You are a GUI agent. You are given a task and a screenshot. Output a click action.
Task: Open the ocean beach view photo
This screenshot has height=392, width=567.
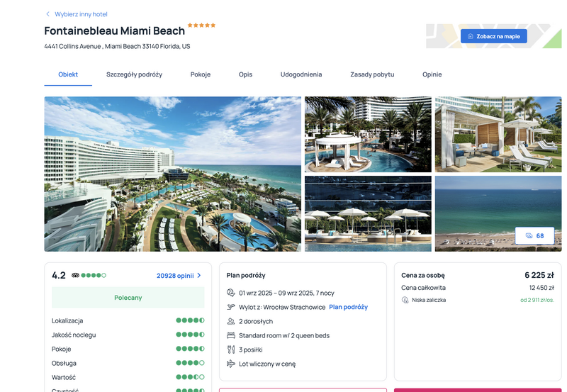pyautogui.click(x=498, y=213)
